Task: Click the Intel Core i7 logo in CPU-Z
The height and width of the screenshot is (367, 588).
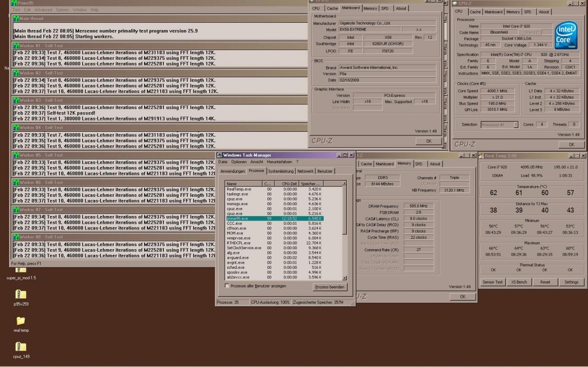Action: point(566,36)
